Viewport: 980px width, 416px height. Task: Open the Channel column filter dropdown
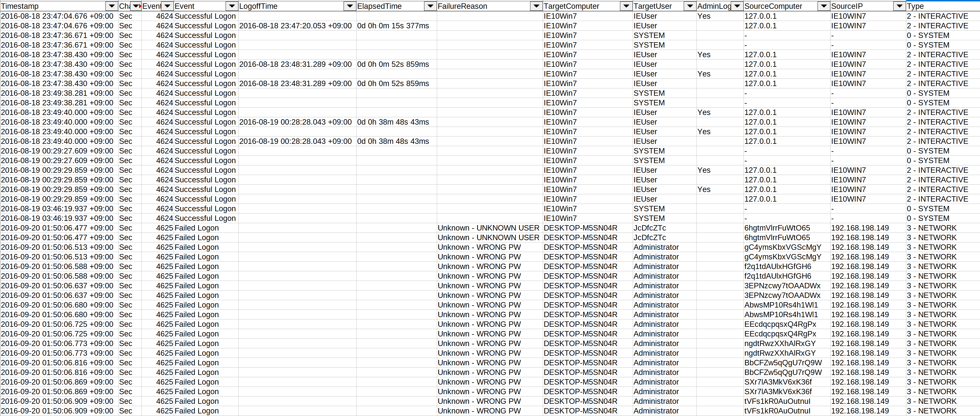click(x=136, y=6)
